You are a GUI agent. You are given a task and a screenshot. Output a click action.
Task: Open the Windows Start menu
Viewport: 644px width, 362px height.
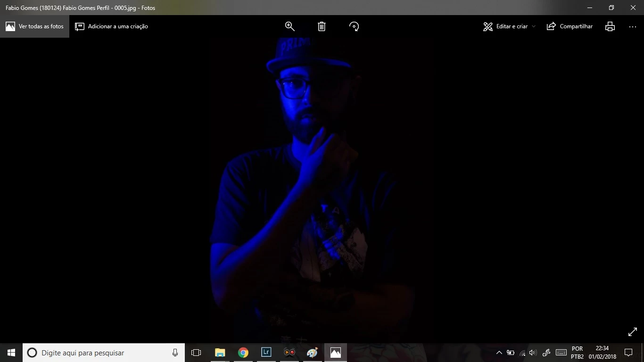[11, 353]
